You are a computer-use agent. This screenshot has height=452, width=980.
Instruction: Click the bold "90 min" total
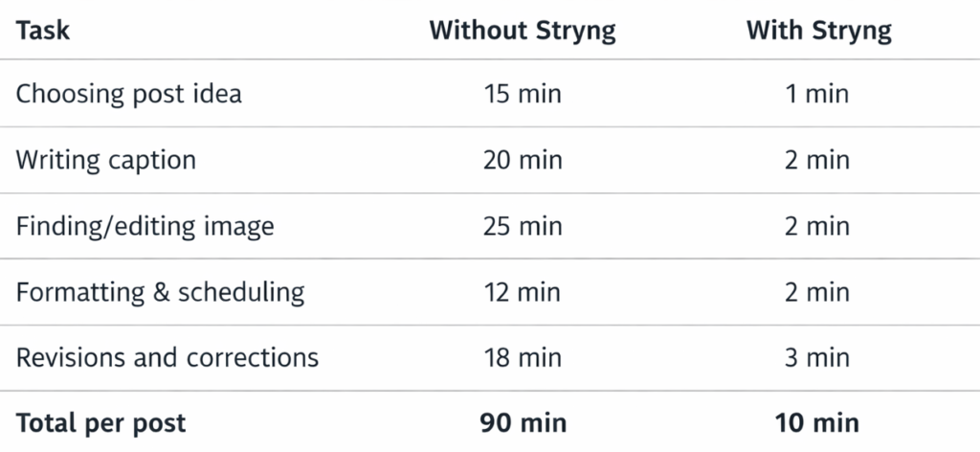click(x=522, y=422)
